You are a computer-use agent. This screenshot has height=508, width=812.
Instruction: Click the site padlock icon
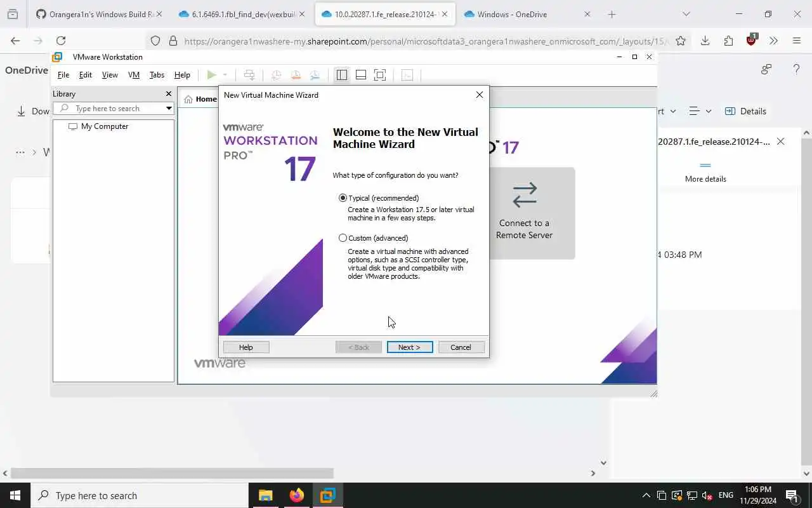pyautogui.click(x=173, y=41)
